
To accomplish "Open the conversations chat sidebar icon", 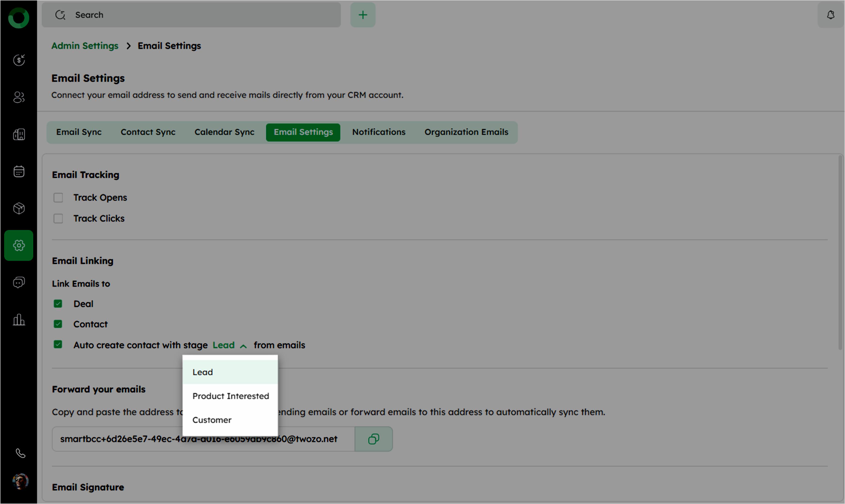I will [19, 283].
